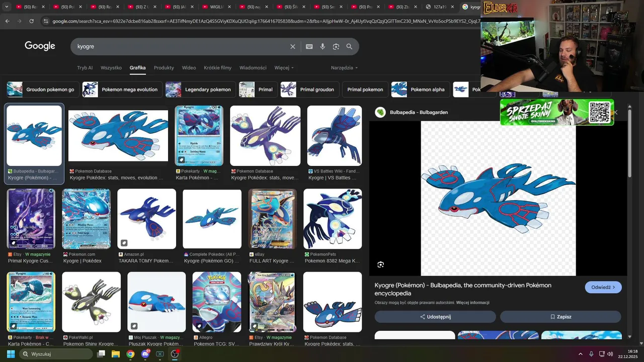Select the Grafika tab

pyautogui.click(x=137, y=68)
